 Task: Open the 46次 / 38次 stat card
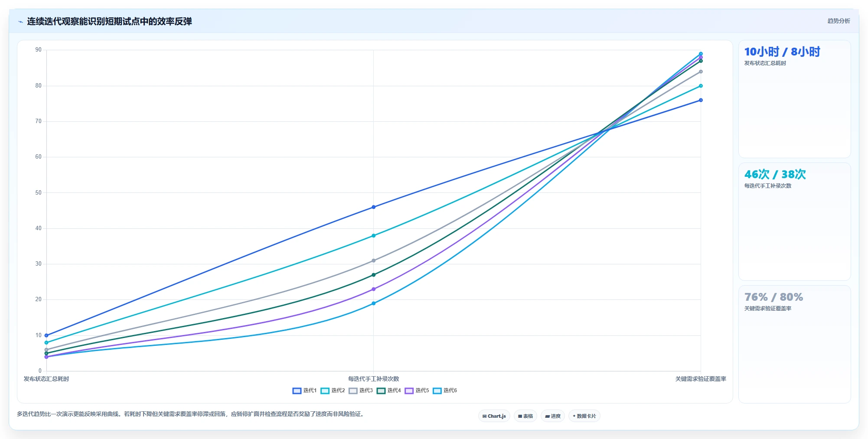(794, 222)
